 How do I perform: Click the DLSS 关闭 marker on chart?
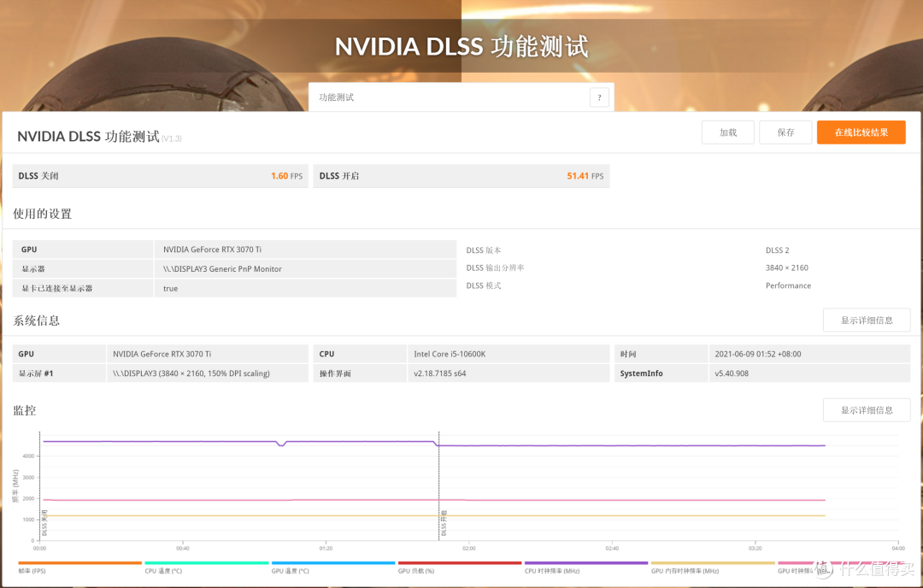[x=44, y=523]
